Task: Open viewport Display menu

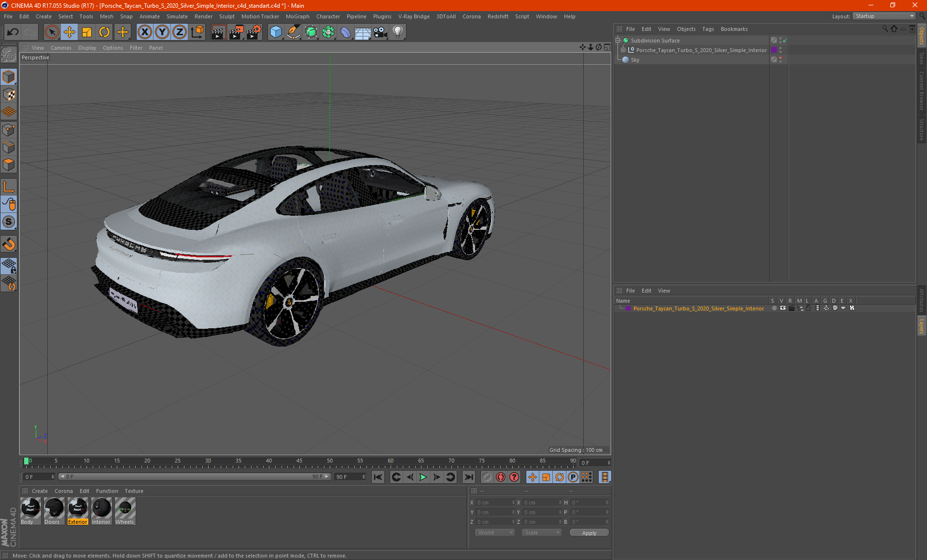Action: click(x=87, y=48)
